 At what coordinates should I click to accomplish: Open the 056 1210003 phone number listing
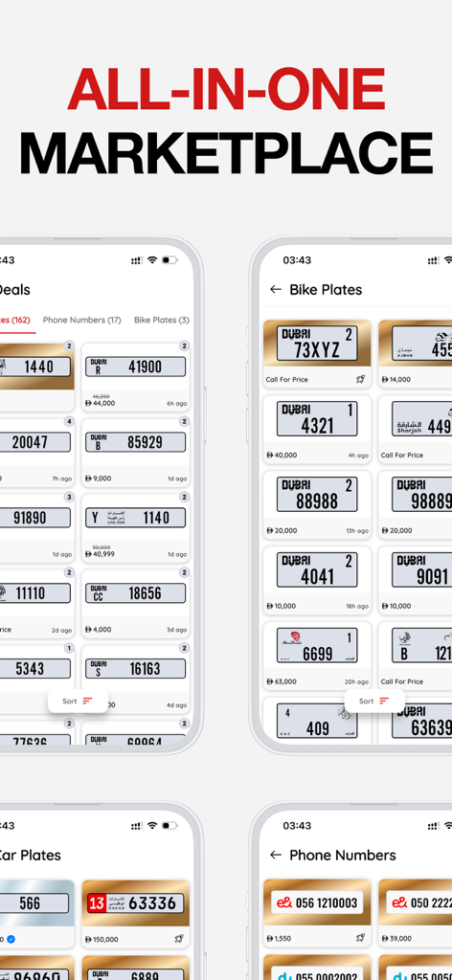point(317,914)
